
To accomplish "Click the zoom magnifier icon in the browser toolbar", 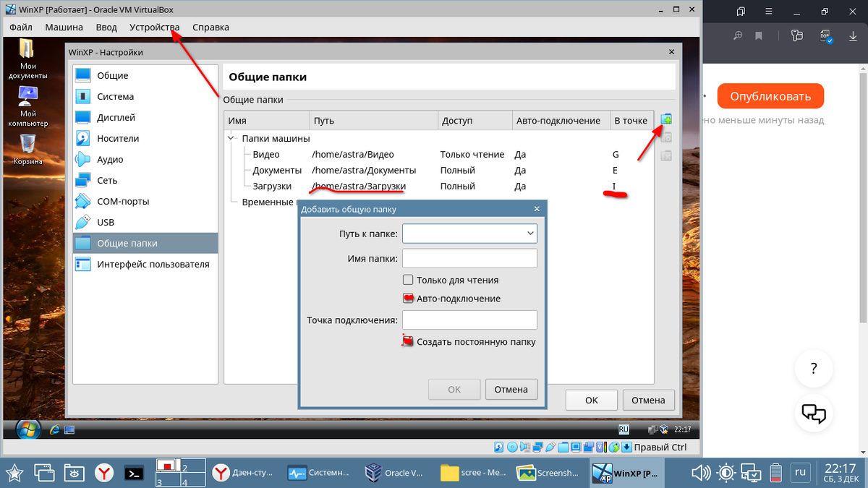I will (x=738, y=35).
